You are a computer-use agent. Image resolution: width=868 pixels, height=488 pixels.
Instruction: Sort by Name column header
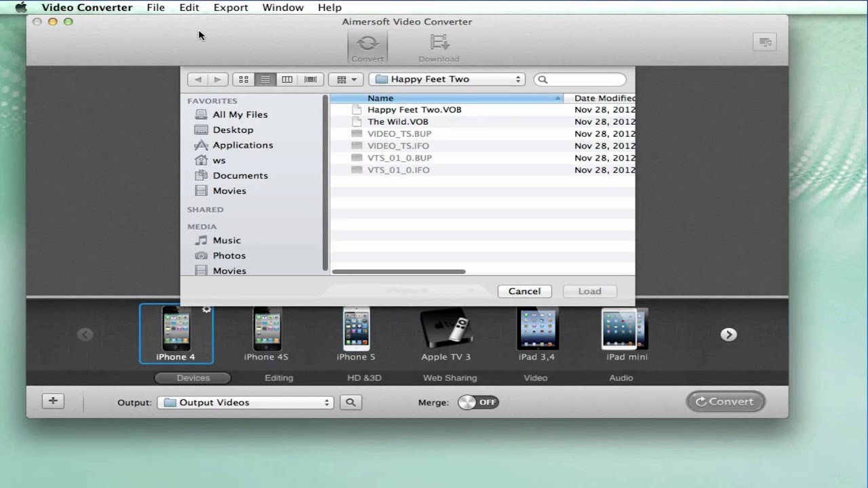tap(447, 98)
